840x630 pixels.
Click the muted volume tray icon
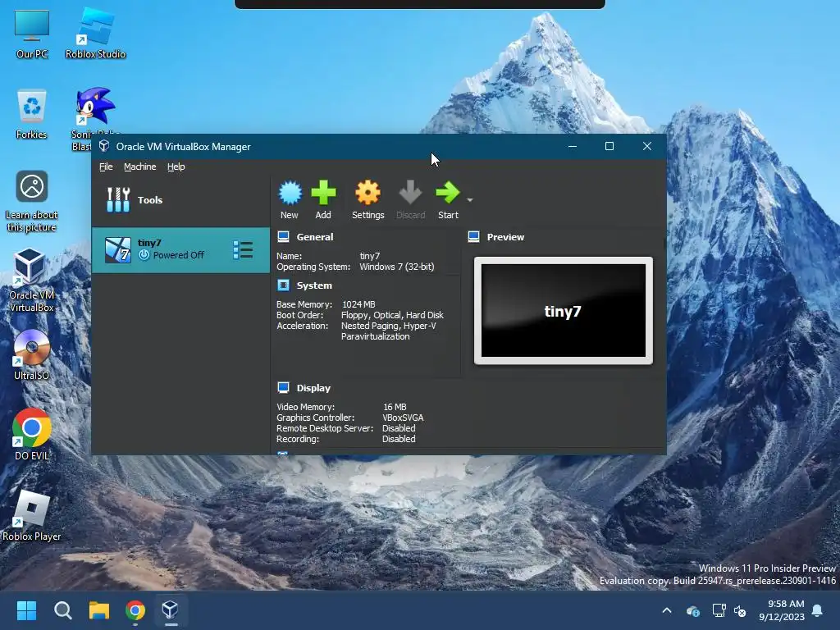point(740,610)
